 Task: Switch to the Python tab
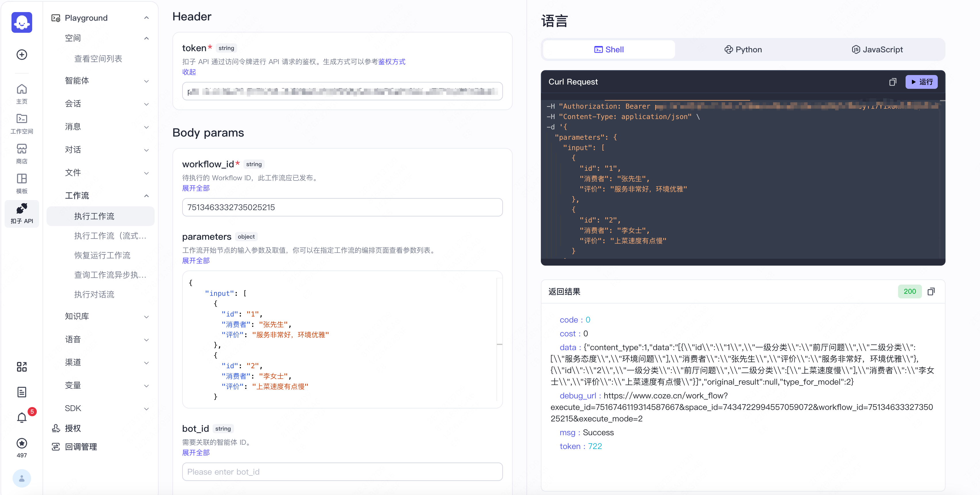pos(743,49)
